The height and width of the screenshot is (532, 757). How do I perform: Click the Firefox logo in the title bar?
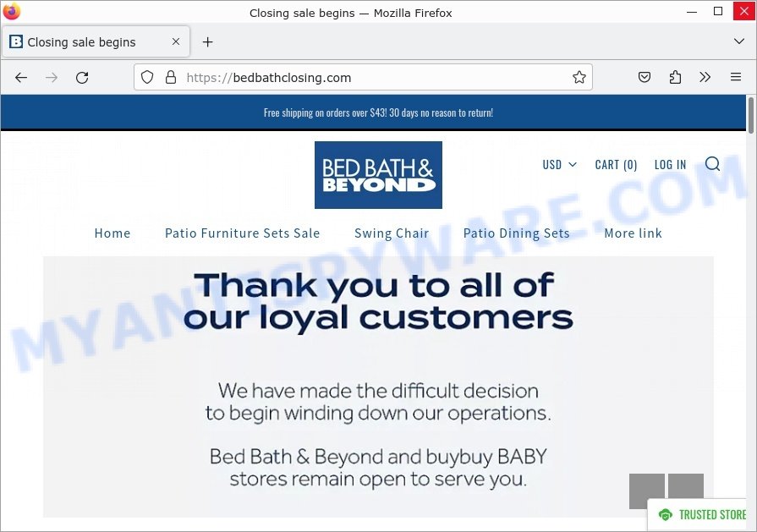[12, 11]
